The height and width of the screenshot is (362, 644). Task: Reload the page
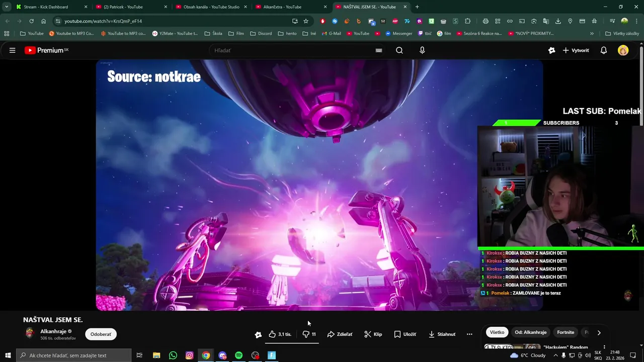click(x=31, y=21)
